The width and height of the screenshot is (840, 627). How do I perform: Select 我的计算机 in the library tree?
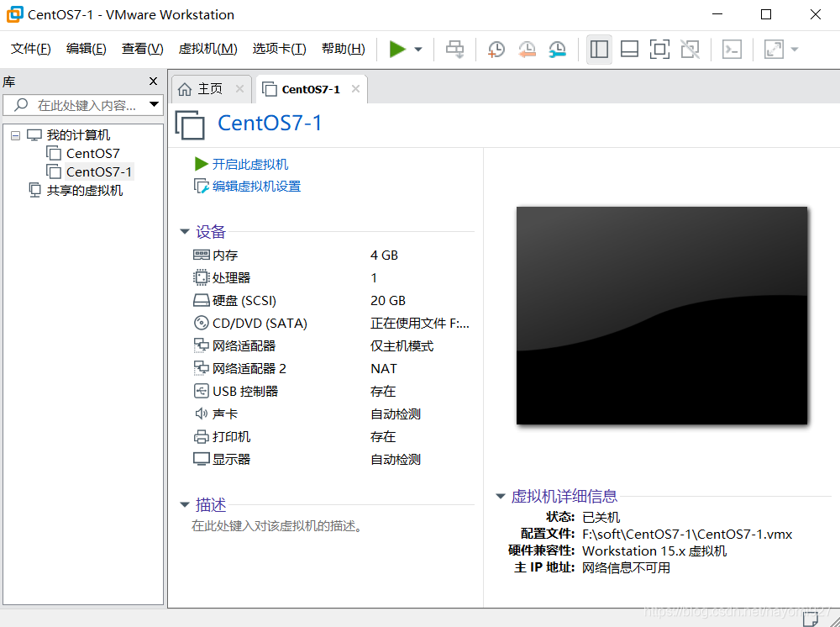[78, 135]
